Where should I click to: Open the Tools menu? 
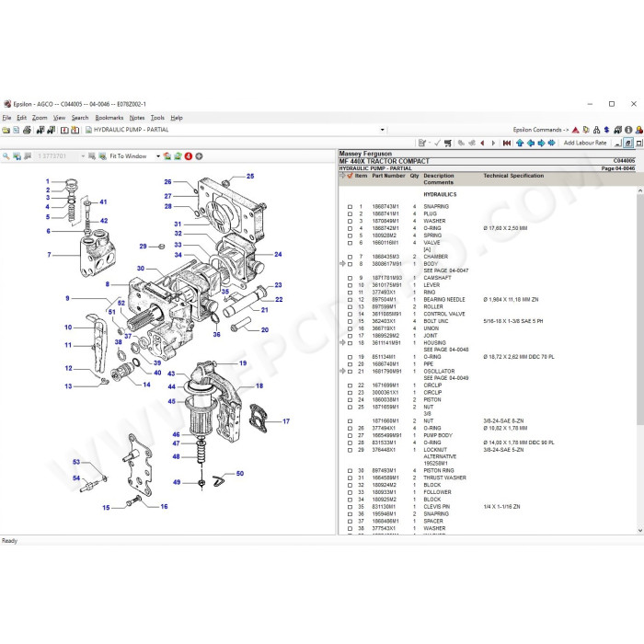click(x=157, y=118)
